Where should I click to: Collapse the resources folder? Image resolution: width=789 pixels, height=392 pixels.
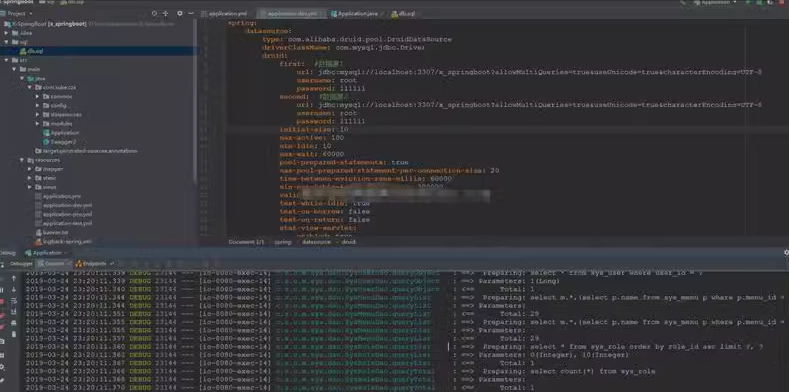click(22, 160)
